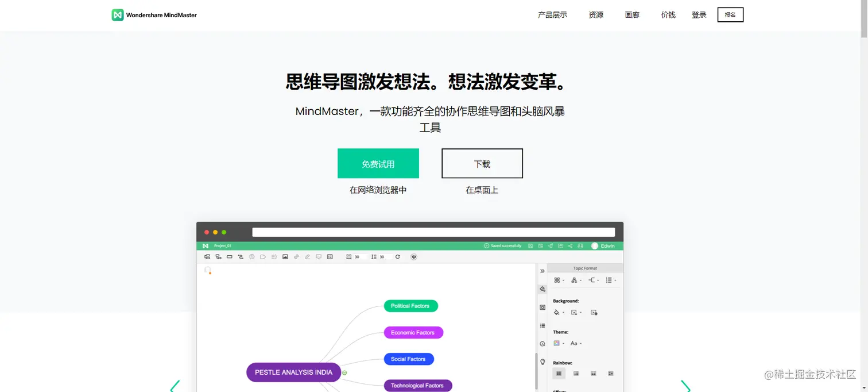Open the 产品展示 menu
This screenshot has width=868, height=392.
[552, 15]
